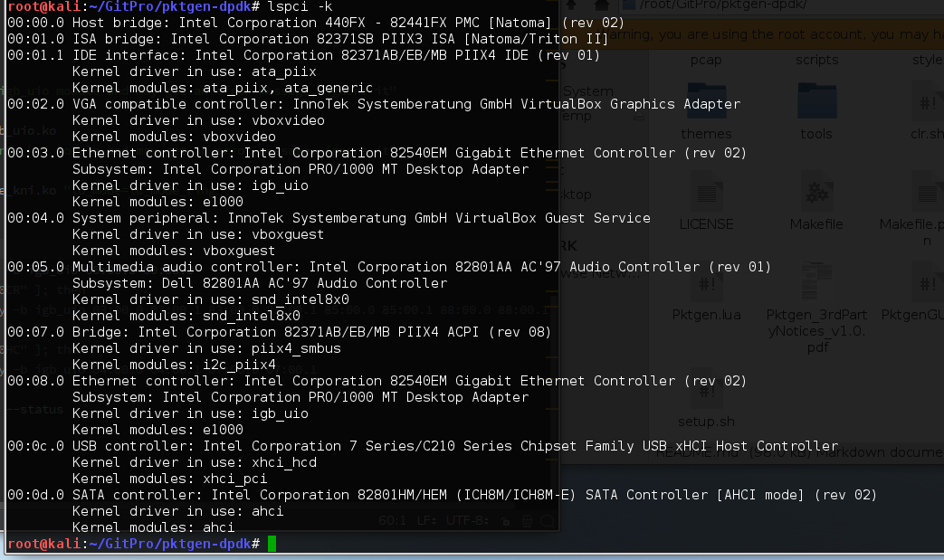Open the tools folder icon
944x560 pixels.
pyautogui.click(x=815, y=101)
